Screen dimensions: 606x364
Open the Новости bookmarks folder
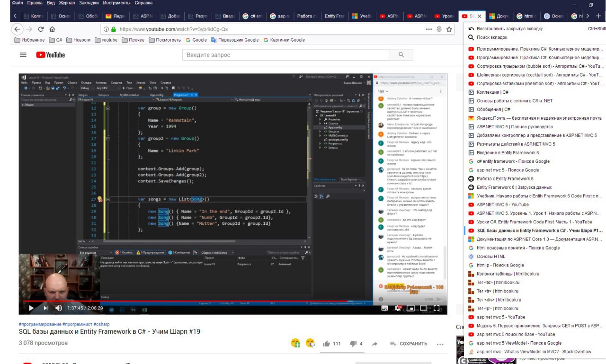tap(78, 40)
